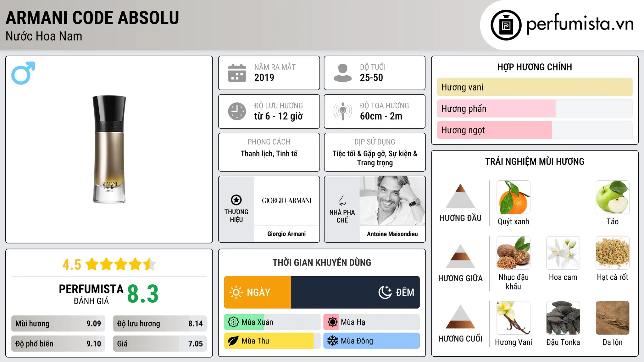Click the nose icon above NHÀ PHA CHẾ

tap(342, 200)
